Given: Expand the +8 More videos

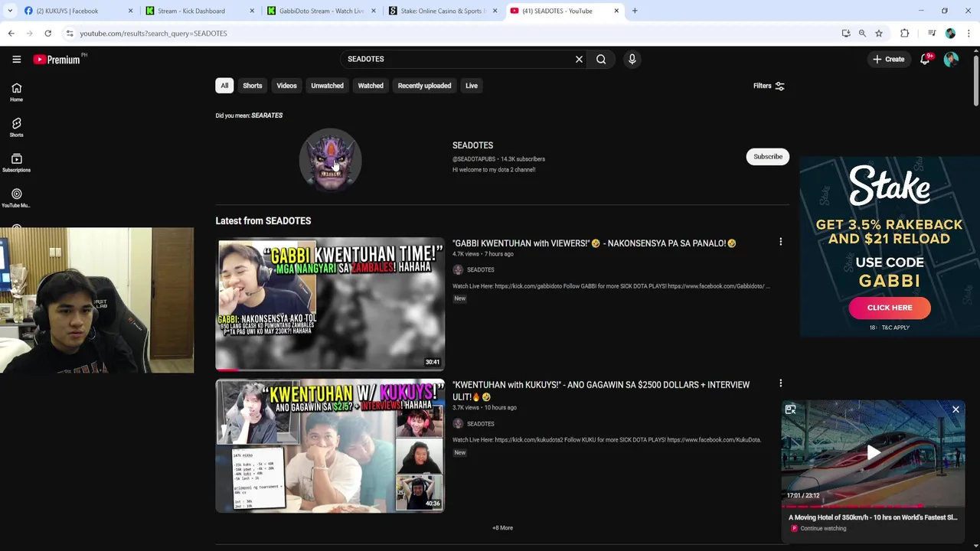Looking at the screenshot, I should click(502, 528).
